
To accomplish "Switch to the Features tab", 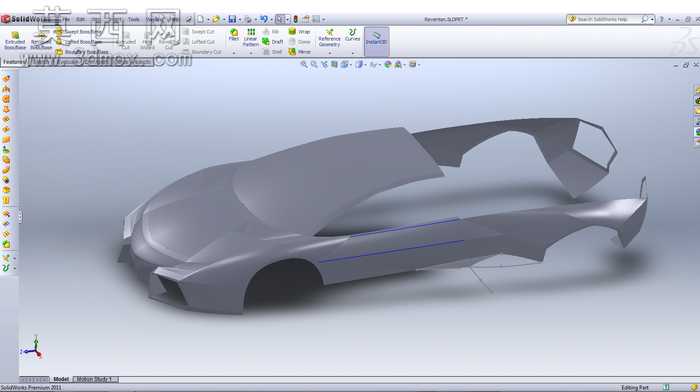I will (13, 62).
